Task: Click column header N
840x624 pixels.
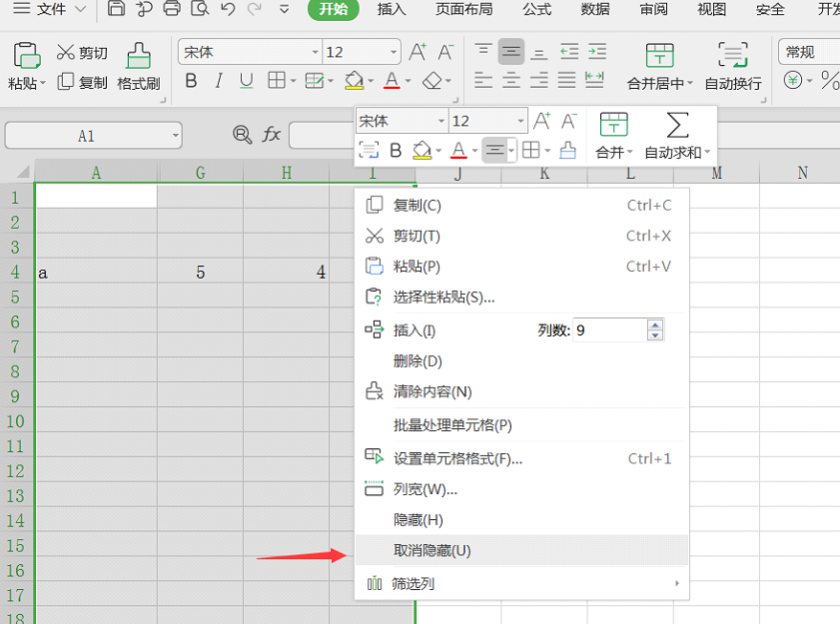Action: [802, 173]
